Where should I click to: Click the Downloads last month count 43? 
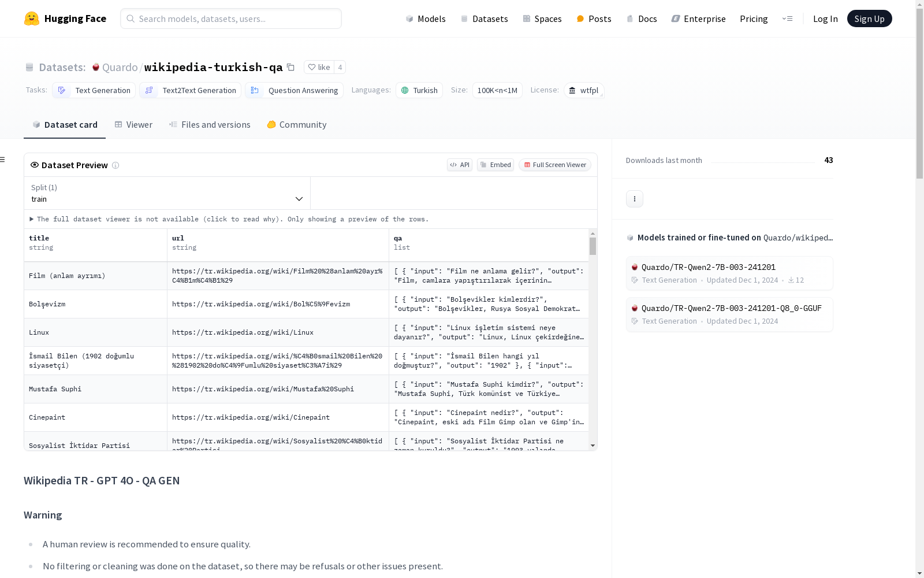click(x=829, y=160)
